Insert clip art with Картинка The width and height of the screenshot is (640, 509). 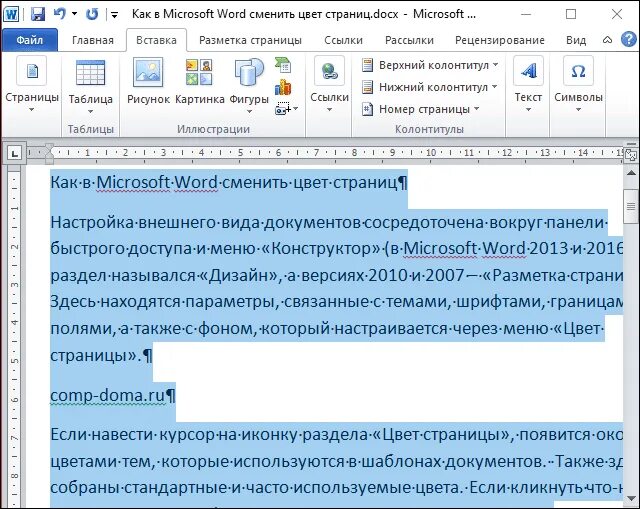tap(200, 81)
